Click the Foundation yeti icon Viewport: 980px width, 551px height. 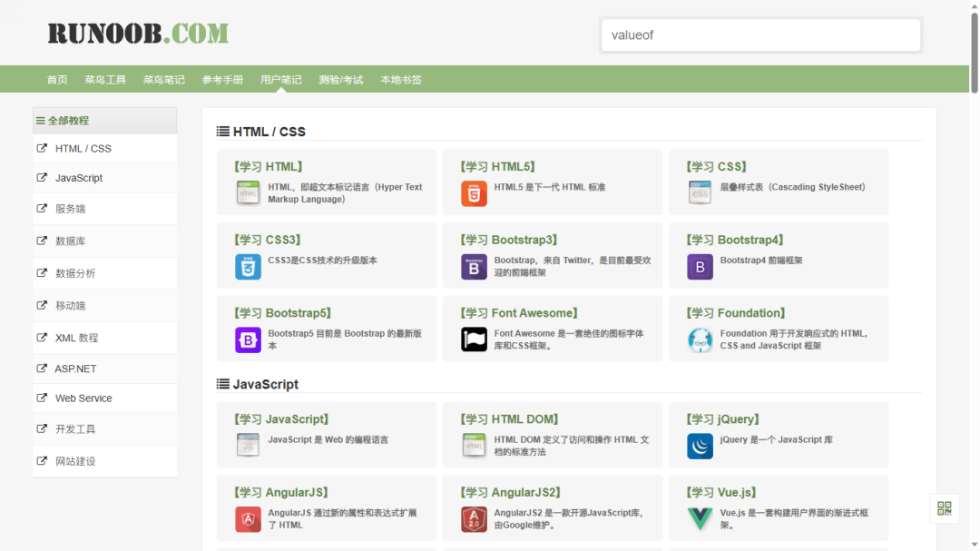(700, 339)
